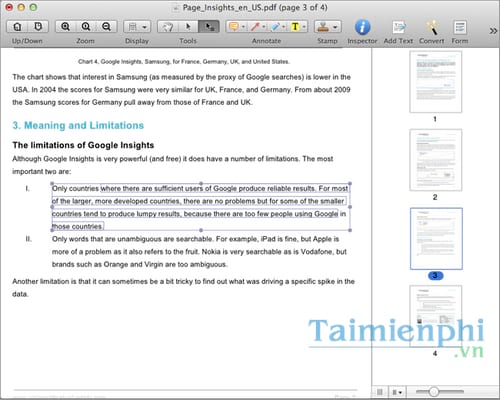Screen dimensions: 500x400
Task: Go to previous page with Up button
Action: point(17,27)
